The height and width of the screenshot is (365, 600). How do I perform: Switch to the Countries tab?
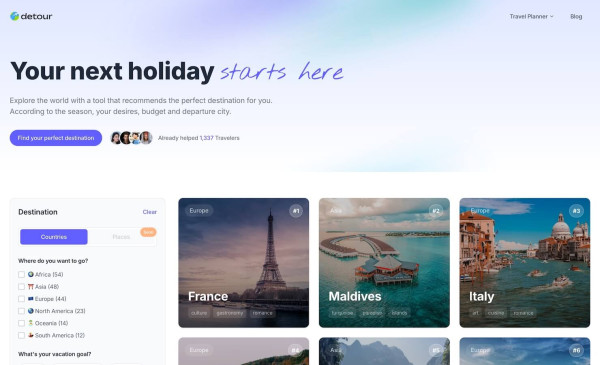tap(54, 237)
